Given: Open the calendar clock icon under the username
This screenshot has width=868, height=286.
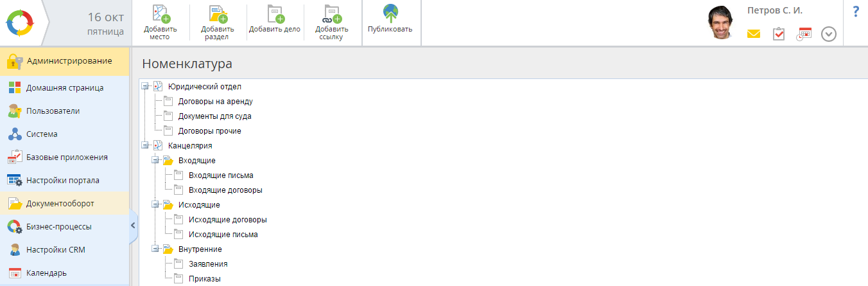Looking at the screenshot, I should point(804,34).
